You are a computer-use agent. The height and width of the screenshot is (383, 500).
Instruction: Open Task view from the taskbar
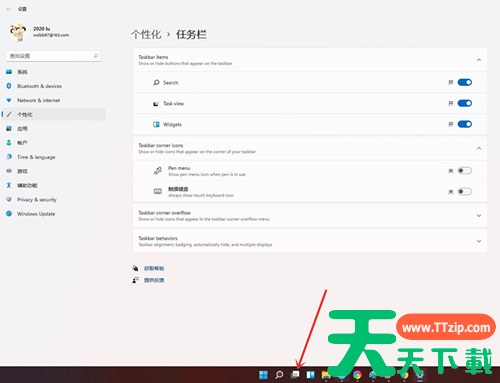pyautogui.click(x=295, y=375)
